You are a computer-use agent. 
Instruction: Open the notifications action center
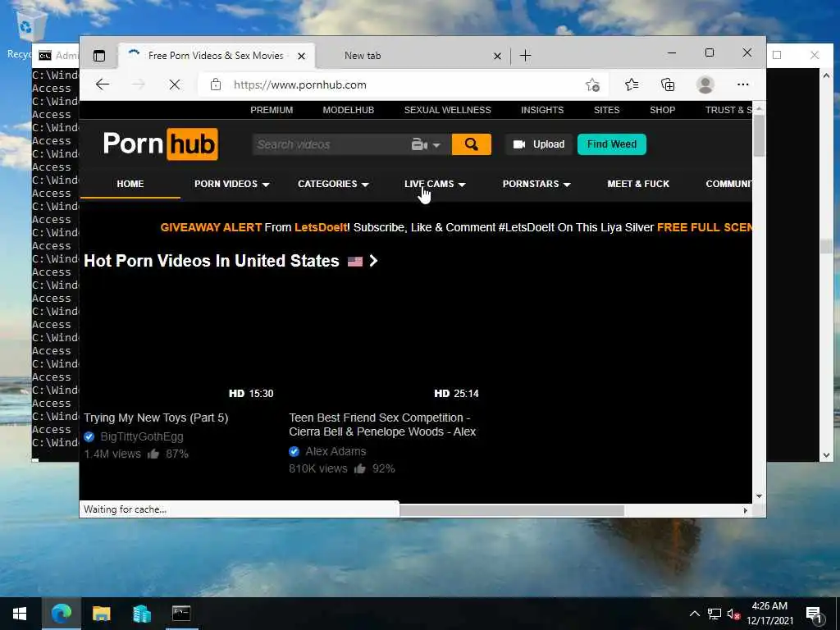point(815,614)
